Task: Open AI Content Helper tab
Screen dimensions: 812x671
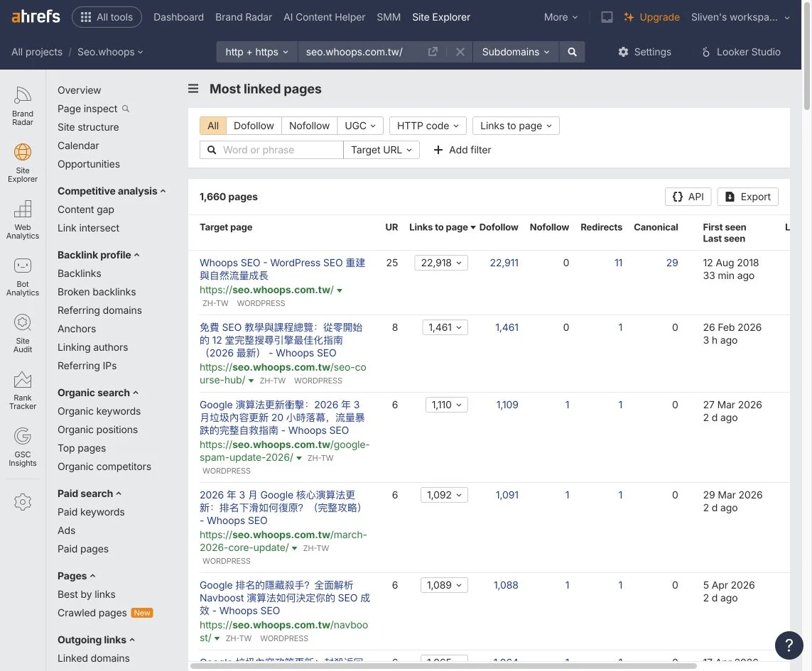Action: [x=324, y=17]
